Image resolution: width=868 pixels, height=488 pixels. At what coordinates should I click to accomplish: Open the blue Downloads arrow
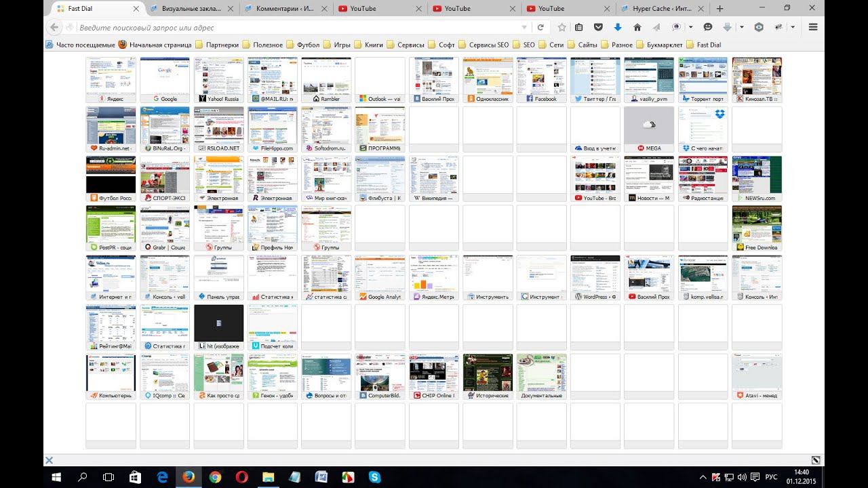coord(618,28)
